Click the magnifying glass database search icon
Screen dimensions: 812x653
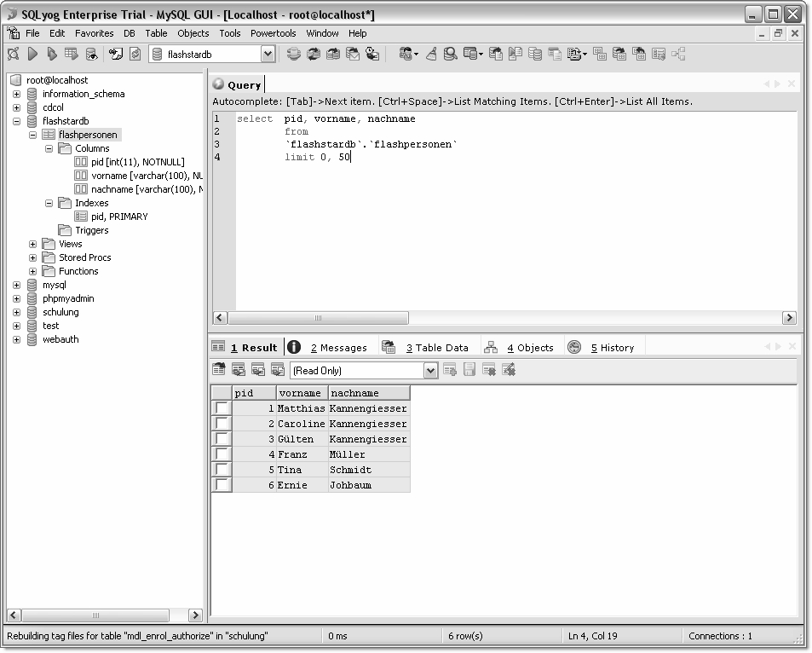(x=451, y=54)
